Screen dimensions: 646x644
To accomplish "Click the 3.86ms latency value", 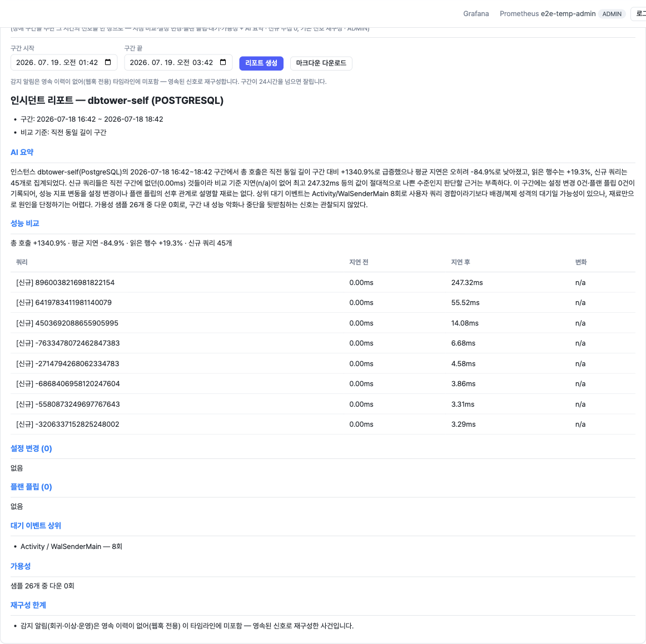I will [463, 384].
